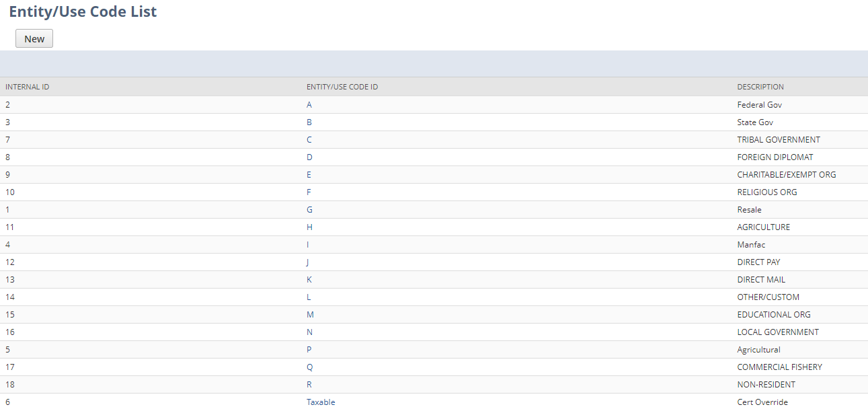Viewport: 868px width, 409px height.
Task: Sort by the Description column header
Action: (760, 87)
